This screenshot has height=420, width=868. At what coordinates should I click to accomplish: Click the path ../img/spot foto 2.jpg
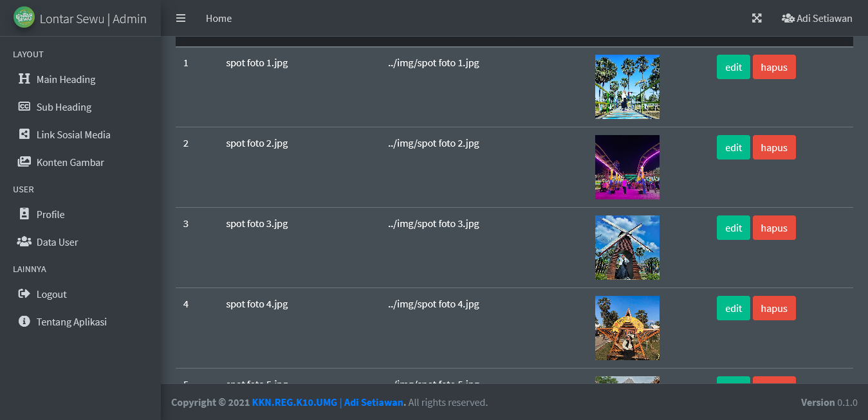coord(434,143)
